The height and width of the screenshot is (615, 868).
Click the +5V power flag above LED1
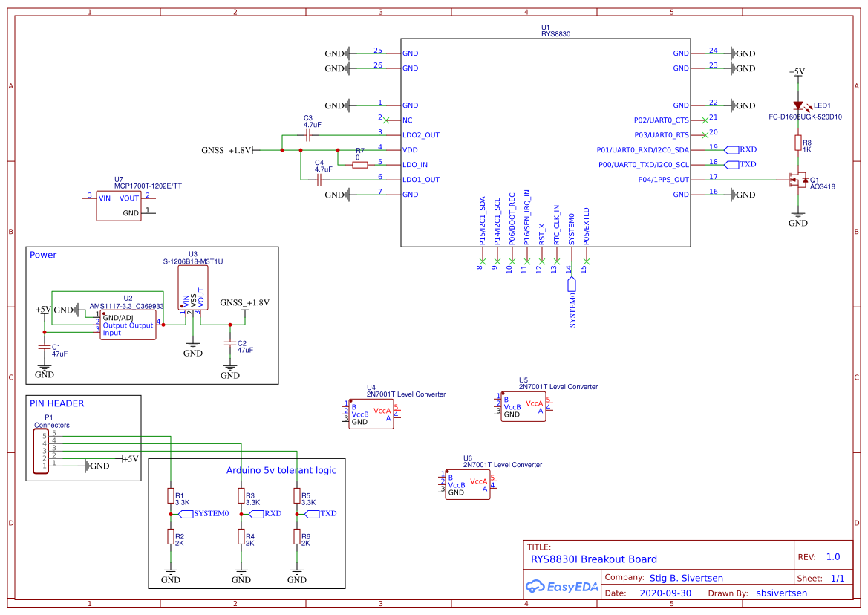(798, 74)
